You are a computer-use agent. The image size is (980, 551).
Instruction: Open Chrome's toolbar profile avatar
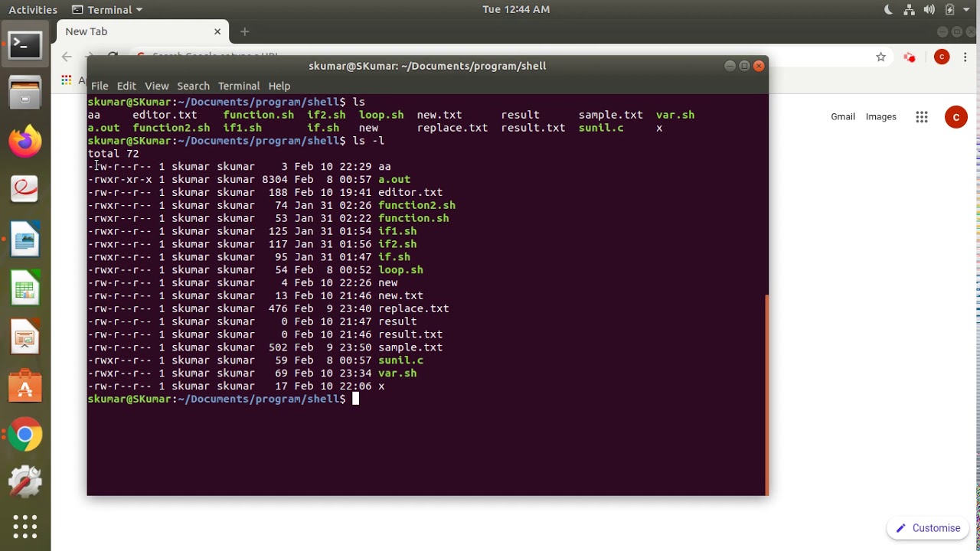[x=942, y=57]
